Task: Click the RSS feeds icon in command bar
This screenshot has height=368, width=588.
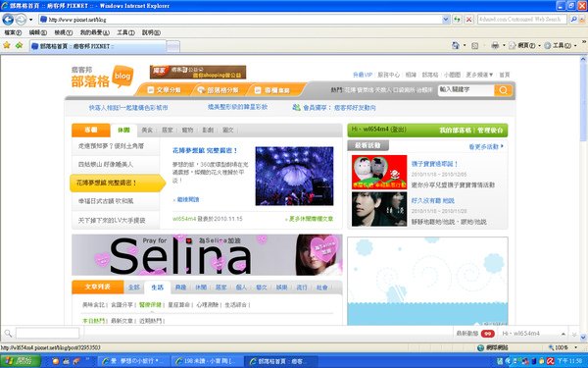Action: tap(474, 46)
